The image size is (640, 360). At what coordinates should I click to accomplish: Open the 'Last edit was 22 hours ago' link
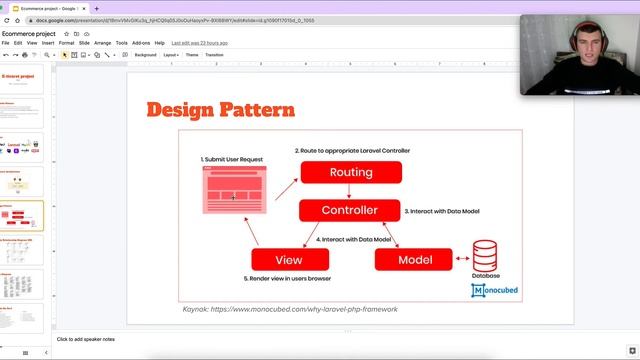click(x=200, y=43)
